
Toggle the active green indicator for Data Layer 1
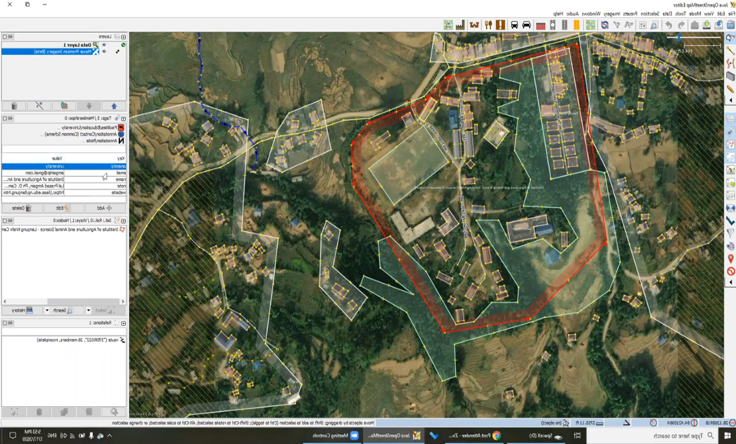123,45
